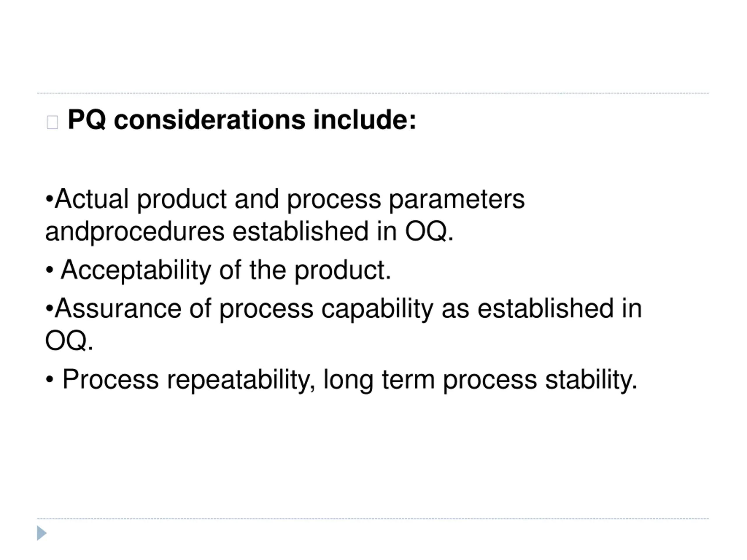This screenshot has height=560, width=747.
Task: Click the top dashed divider line
Action: click(373, 93)
